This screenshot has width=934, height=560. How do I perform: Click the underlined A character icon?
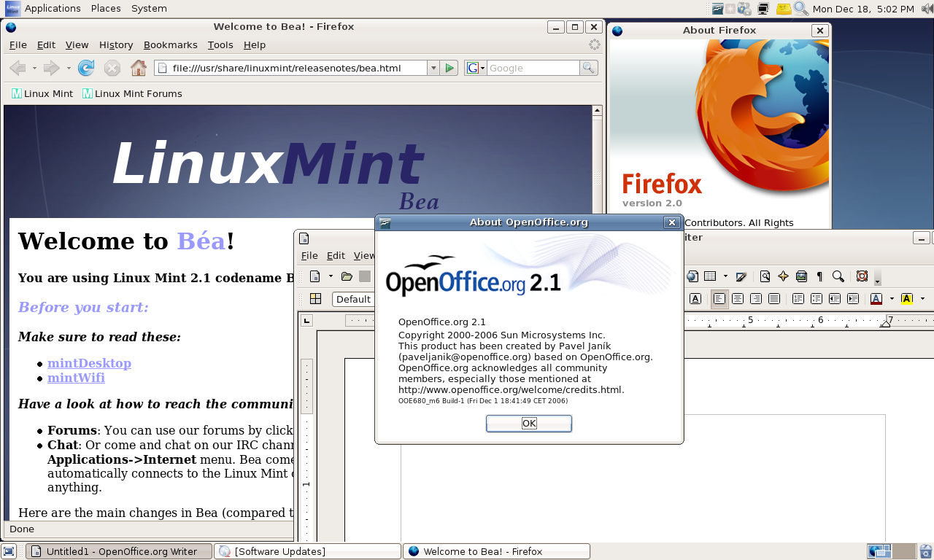click(x=695, y=298)
